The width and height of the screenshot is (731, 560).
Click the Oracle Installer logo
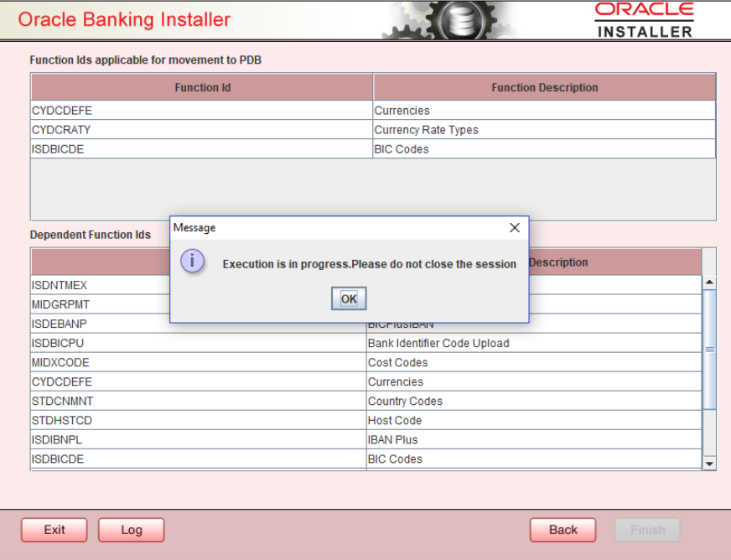point(645,19)
